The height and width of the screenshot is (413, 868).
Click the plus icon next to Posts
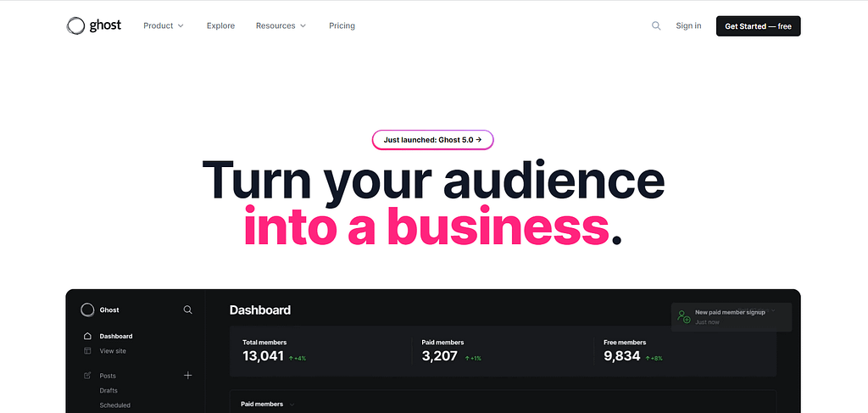(x=187, y=376)
